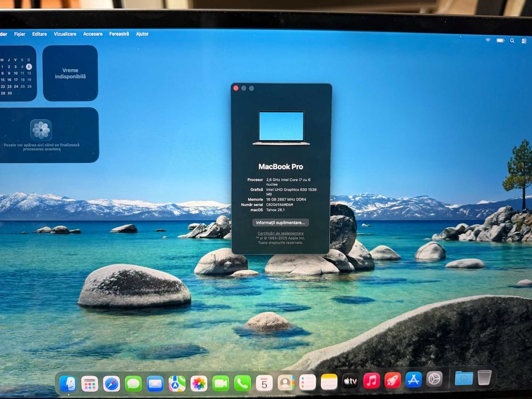Viewport: 532px width, 399px height.
Task: Open the Music app in the dock
Action: [371, 381]
